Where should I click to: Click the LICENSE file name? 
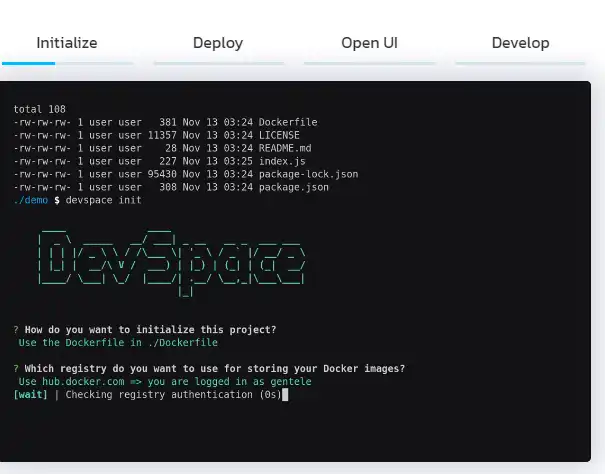279,135
